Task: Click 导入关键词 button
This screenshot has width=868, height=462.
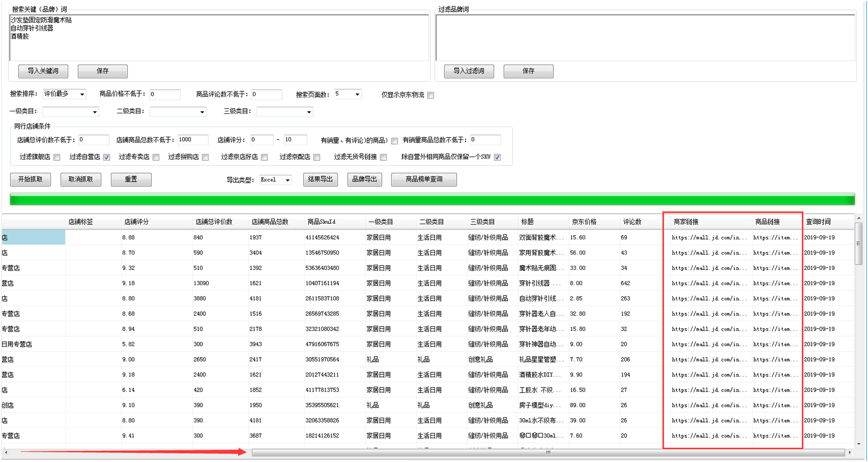Action: tap(43, 71)
